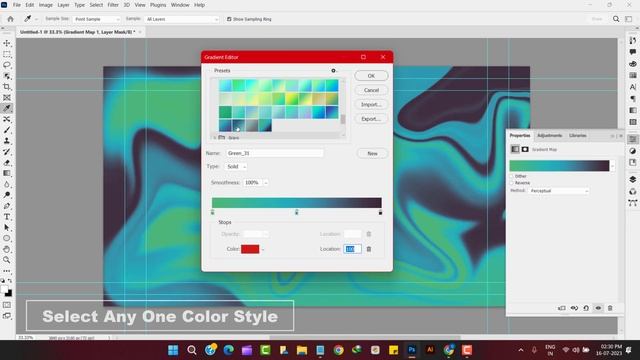Image resolution: width=640 pixels, height=360 pixels.
Task: Click OK in Gradient Editor
Action: coord(371,76)
